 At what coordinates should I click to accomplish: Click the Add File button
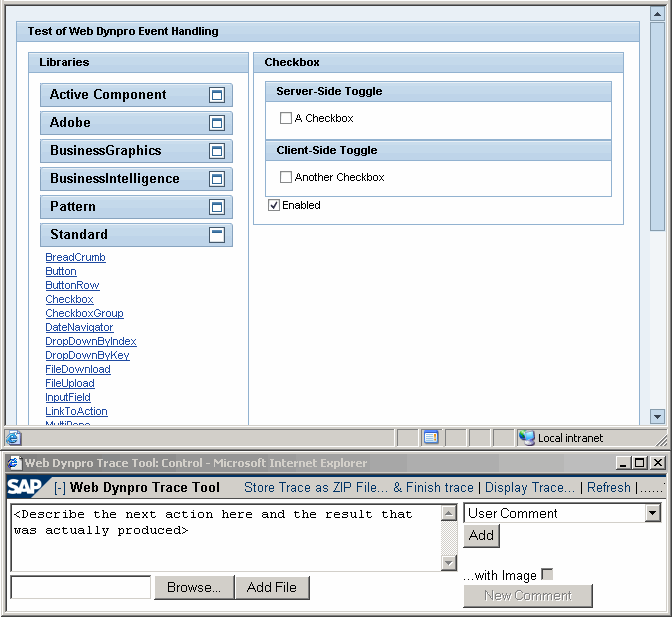(x=272, y=587)
